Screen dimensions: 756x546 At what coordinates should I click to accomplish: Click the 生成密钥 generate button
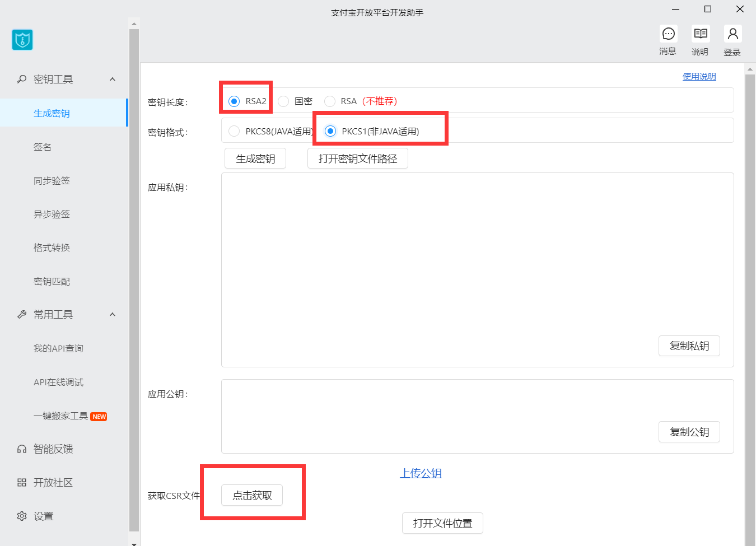click(x=255, y=158)
